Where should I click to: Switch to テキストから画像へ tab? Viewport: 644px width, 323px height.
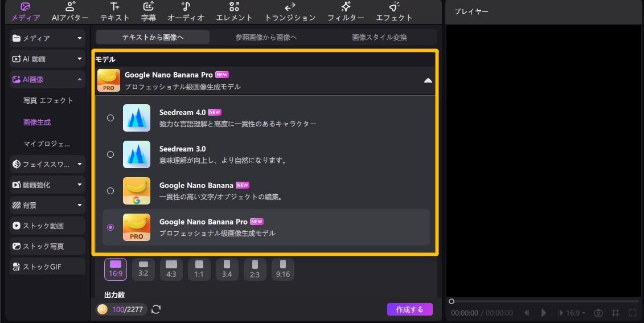(153, 37)
